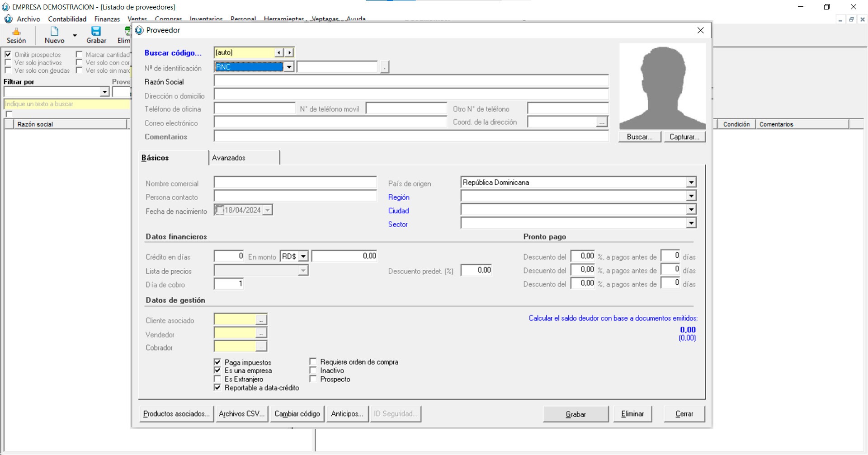Click the Grabar floppy disk toolbar icon
This screenshot has width=868, height=455.
point(96,31)
